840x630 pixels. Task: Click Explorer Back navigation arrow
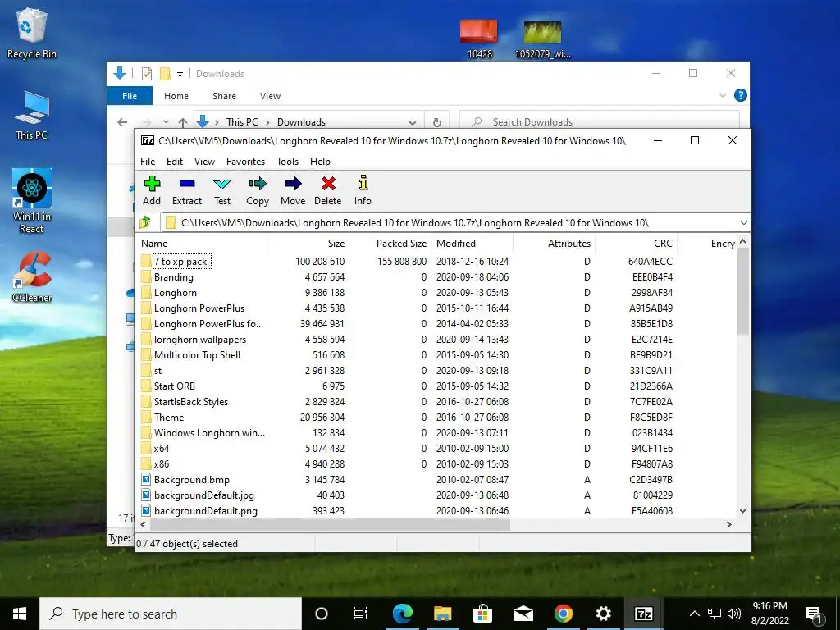tap(122, 122)
